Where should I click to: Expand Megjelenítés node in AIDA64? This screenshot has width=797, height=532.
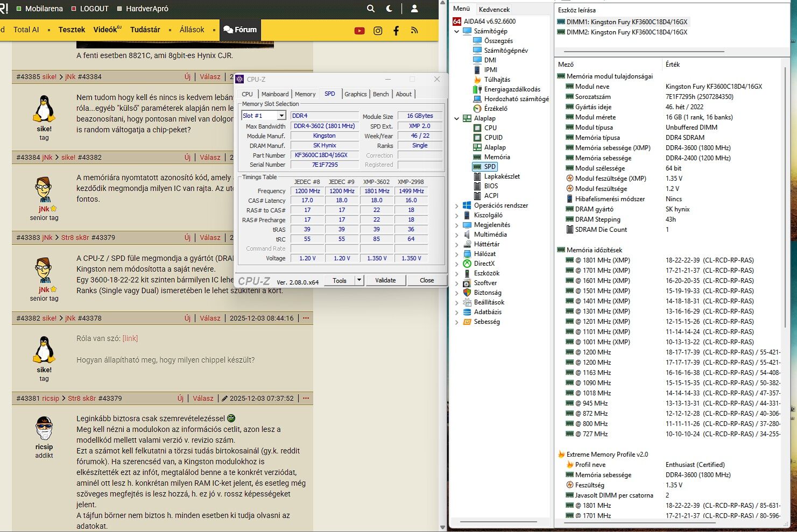(457, 225)
